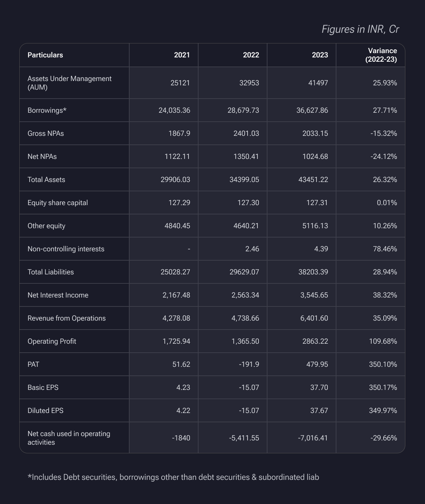425x504 pixels.
Task: Click the Net NPAs variance -24.12%
Action: point(384,157)
